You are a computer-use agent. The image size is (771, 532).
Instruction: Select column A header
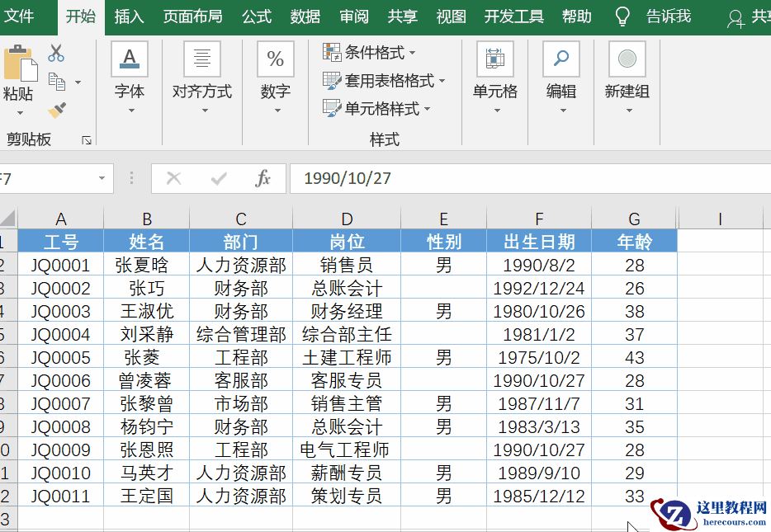(60, 219)
